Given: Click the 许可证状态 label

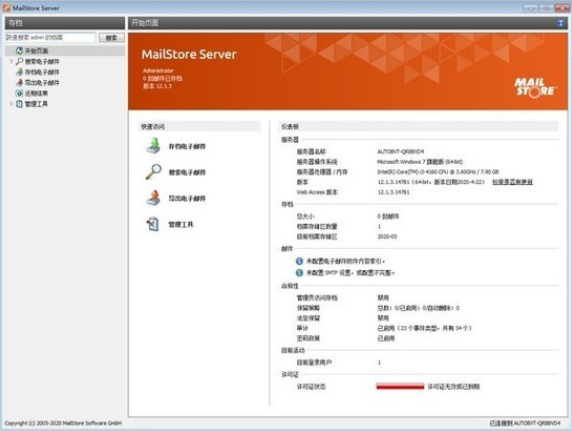Looking at the screenshot, I should 311,386.
